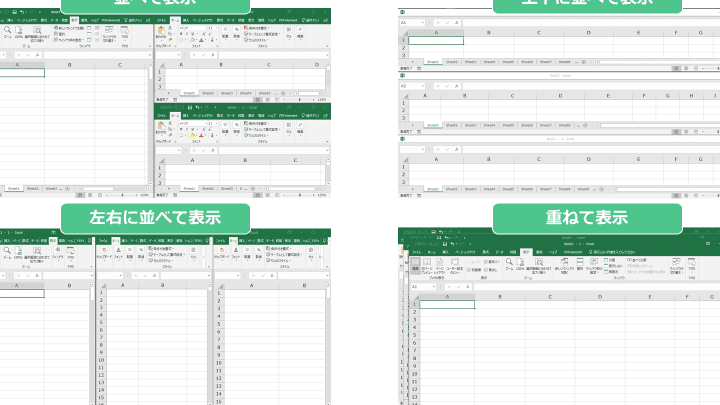Click the zoom slider in tiled panel's lower-right window
This screenshot has height=405, width=720.
click(299, 195)
